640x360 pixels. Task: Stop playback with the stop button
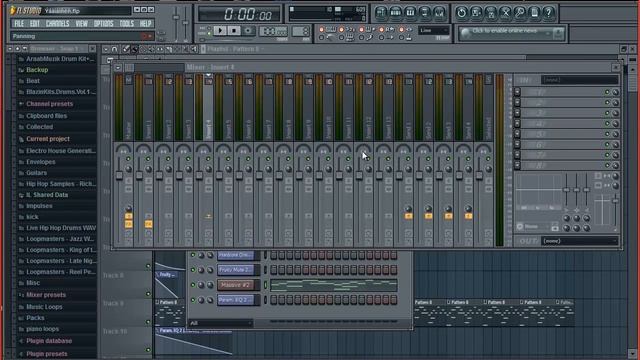(x=234, y=30)
